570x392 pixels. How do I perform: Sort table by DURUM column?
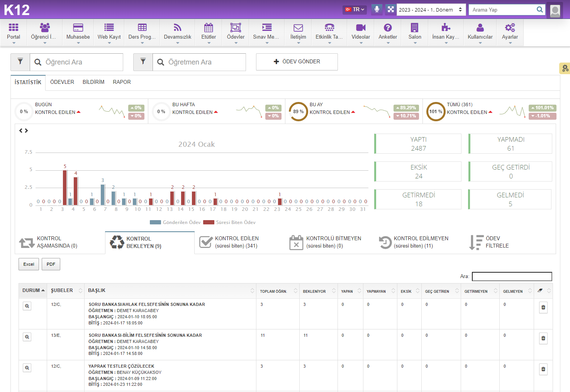click(x=33, y=290)
